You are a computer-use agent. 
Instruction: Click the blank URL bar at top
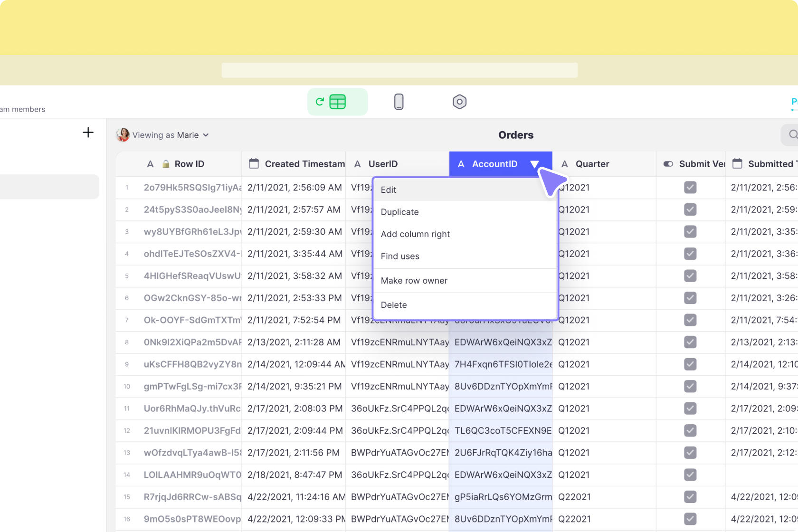coord(399,70)
